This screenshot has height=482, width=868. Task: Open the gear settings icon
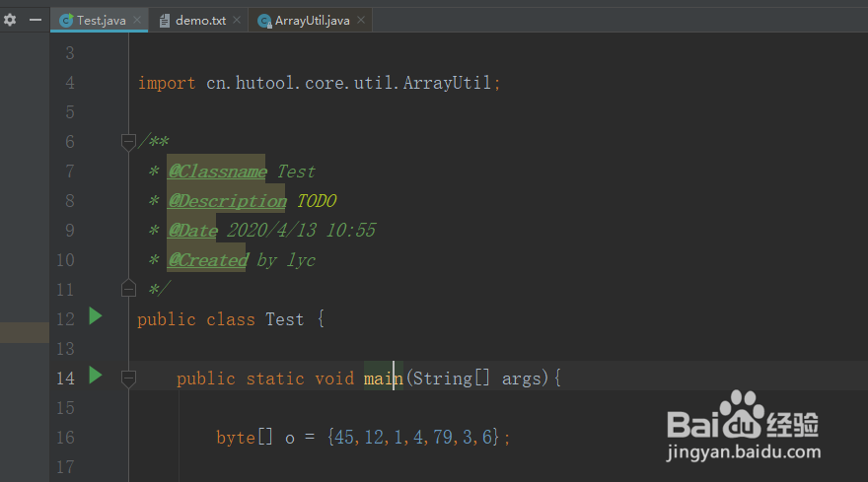[x=10, y=20]
